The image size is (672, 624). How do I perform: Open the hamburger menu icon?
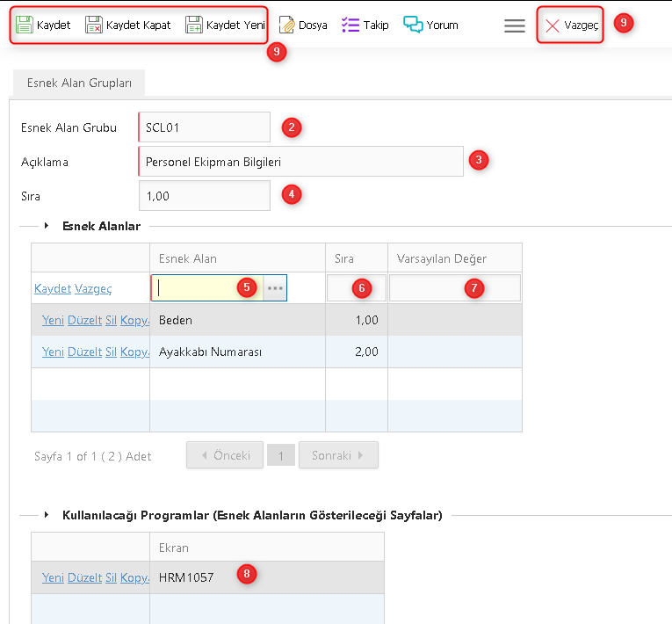coord(514,25)
